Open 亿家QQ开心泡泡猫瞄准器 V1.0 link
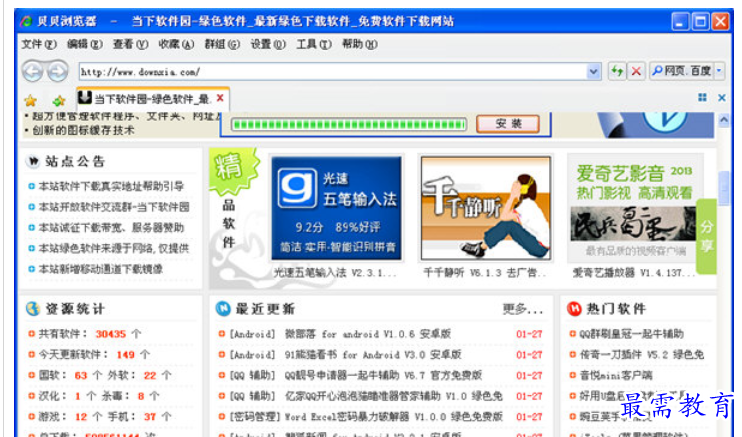Screen dimensions: 742x437 point(393,396)
